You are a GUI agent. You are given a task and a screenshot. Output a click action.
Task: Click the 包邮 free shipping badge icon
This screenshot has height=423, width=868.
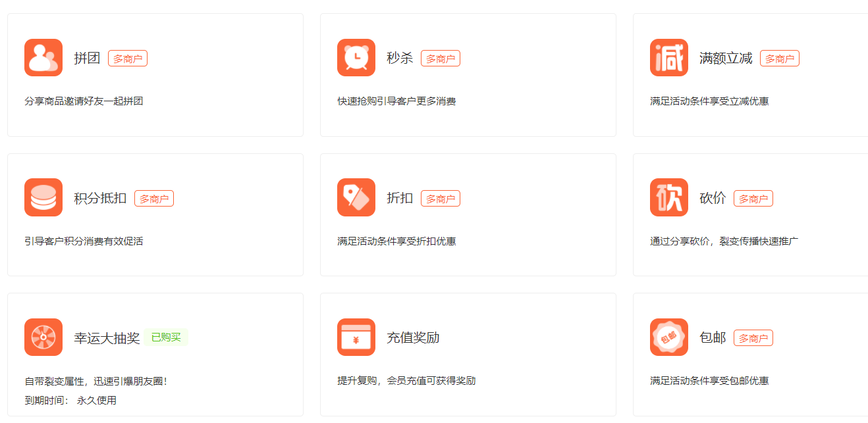click(668, 337)
